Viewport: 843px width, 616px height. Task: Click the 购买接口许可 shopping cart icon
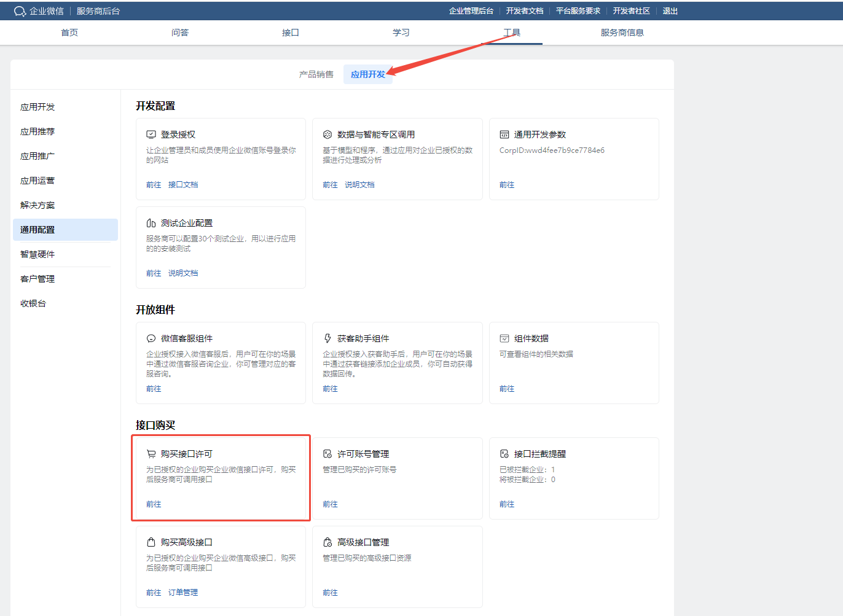pyautogui.click(x=151, y=454)
